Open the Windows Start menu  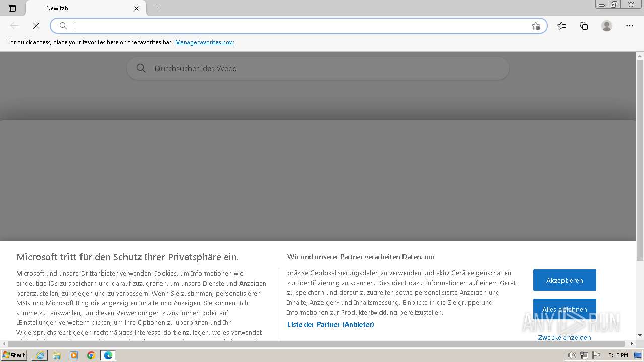pos(14,355)
